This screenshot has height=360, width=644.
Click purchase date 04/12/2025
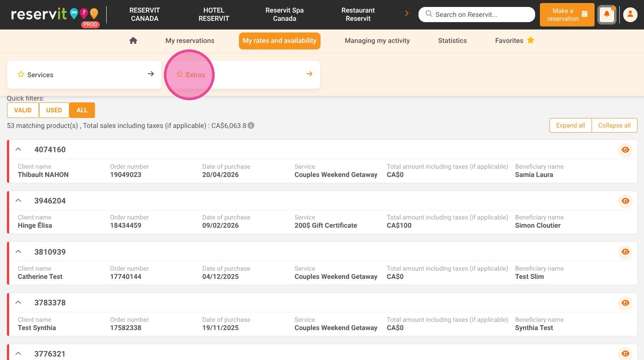220,277
